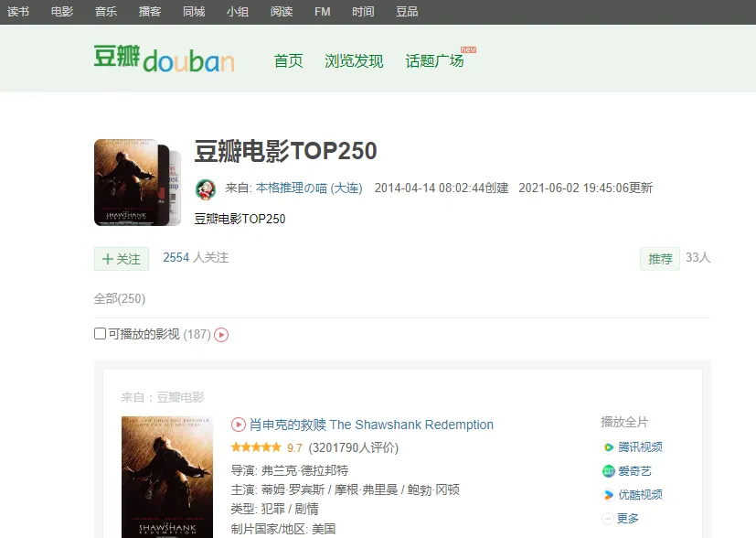The image size is (756, 538).
Task: Click the 2021-06-02 19:45:06更新 timestamp
Action: pyautogui.click(x=585, y=188)
